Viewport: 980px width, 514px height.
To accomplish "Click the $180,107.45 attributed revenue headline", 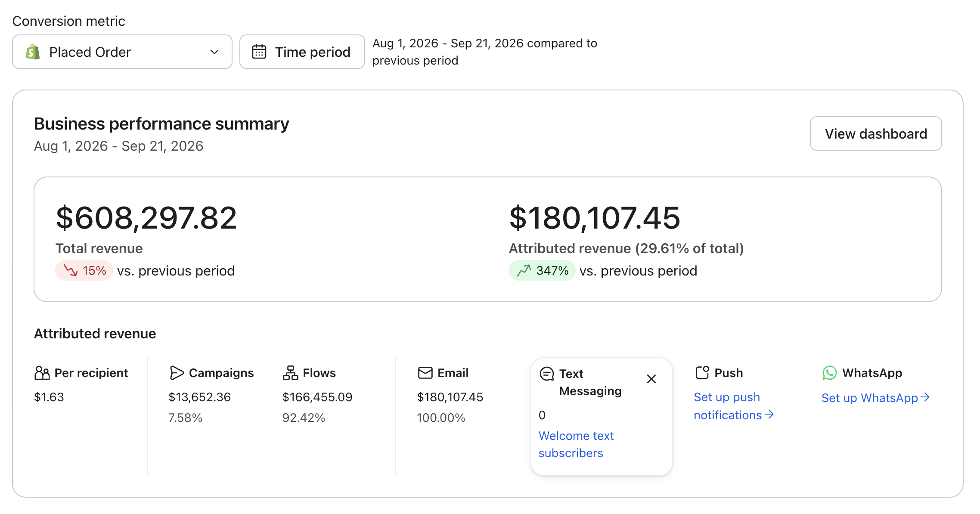I will pyautogui.click(x=595, y=218).
